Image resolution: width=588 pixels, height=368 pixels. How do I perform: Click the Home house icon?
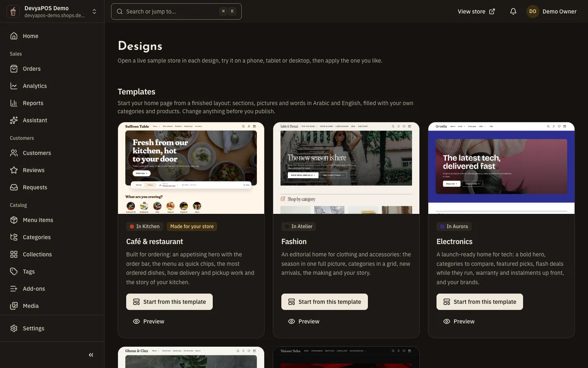[14, 36]
